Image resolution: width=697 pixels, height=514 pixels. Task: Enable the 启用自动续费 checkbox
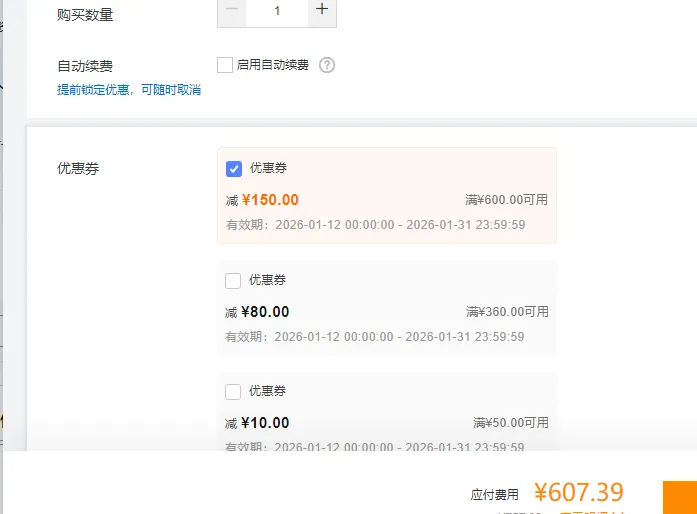click(225, 65)
